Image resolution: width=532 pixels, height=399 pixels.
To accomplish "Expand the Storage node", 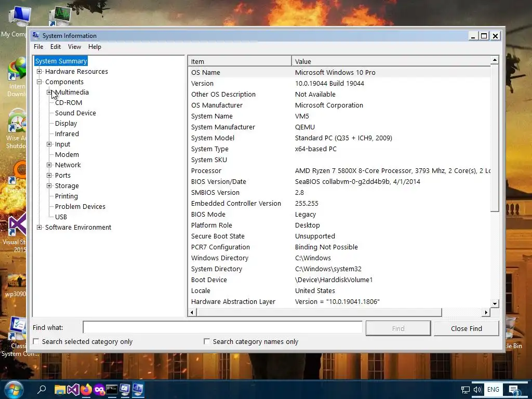I will [49, 185].
